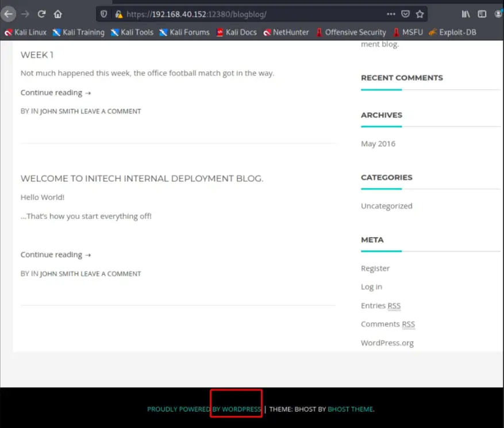504x428 pixels.
Task: Continue reading the WEEK 1 post
Action: (x=56, y=93)
